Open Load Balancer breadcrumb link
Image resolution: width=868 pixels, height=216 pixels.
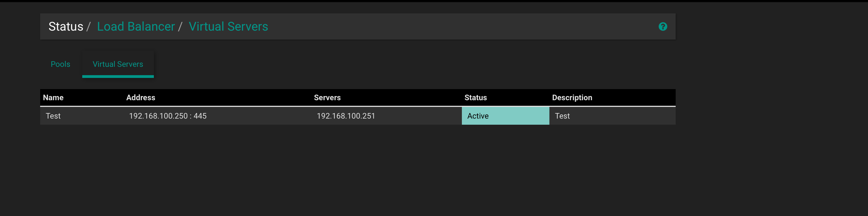(136, 26)
